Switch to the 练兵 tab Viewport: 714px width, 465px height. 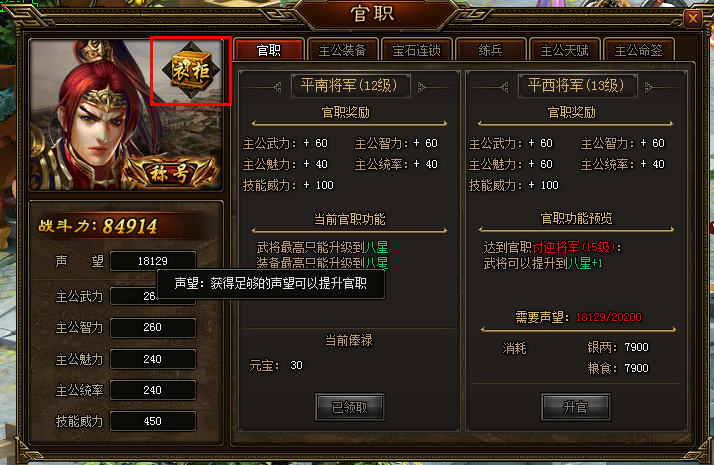pos(490,50)
